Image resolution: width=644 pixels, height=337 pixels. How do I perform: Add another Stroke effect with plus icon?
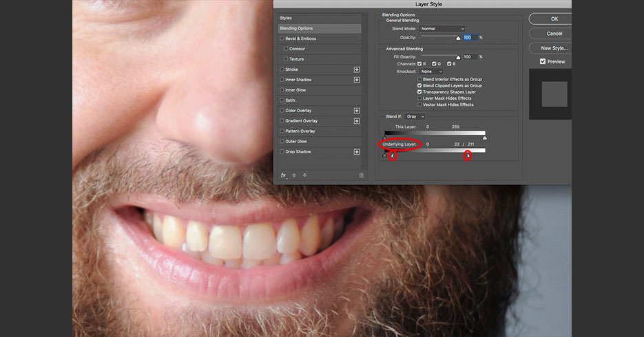[x=357, y=69]
